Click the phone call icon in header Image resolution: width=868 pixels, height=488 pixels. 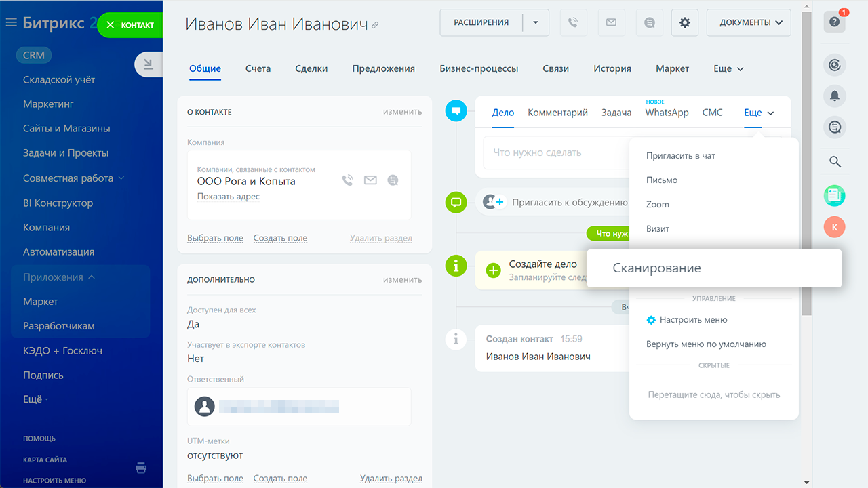click(x=573, y=22)
